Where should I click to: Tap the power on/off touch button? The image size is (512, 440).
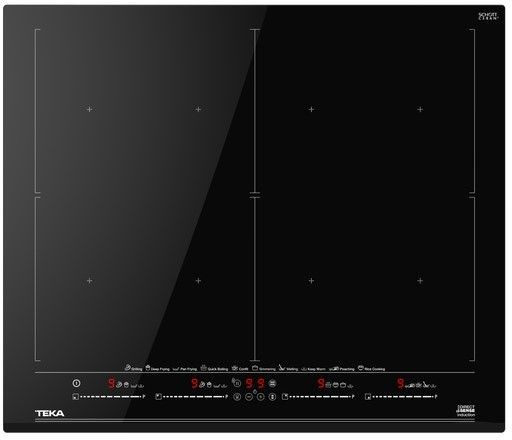[x=76, y=383]
